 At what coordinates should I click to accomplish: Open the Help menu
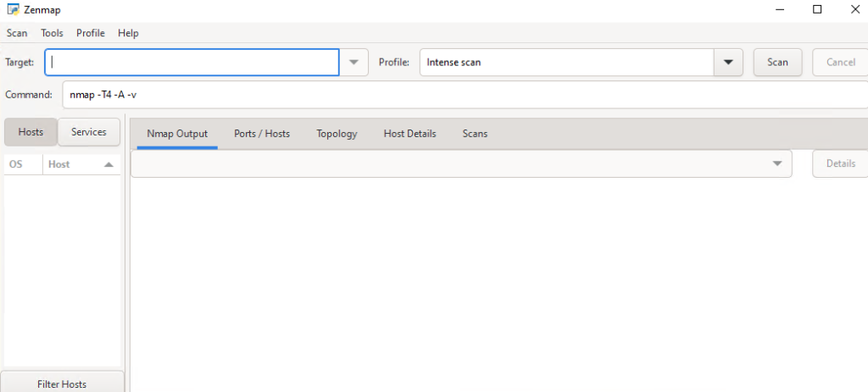[128, 33]
